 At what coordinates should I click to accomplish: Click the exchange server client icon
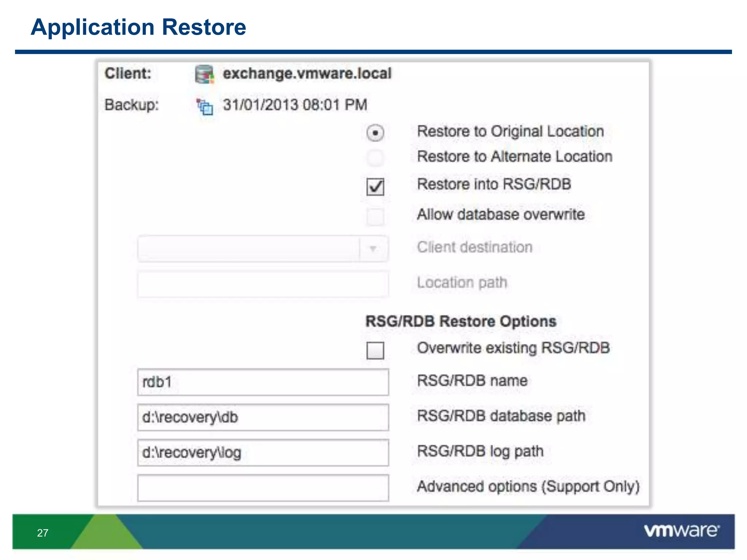pos(204,74)
